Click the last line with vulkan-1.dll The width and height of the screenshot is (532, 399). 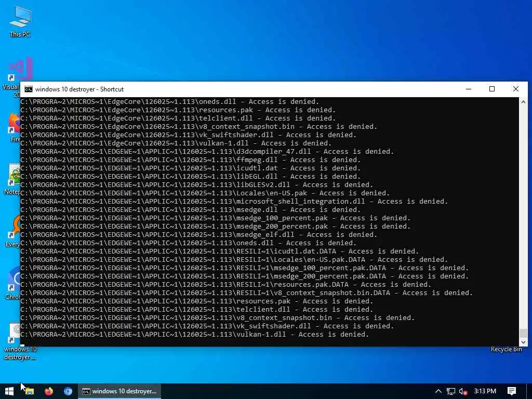click(194, 335)
